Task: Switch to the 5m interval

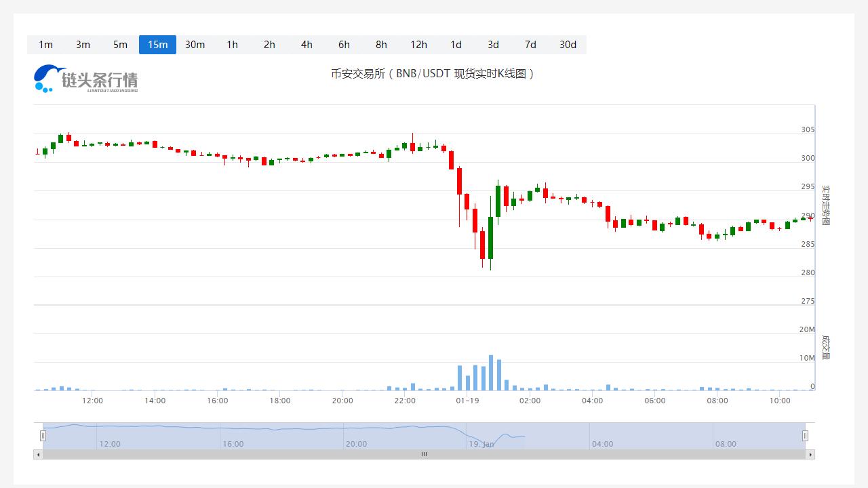Action: [x=120, y=45]
